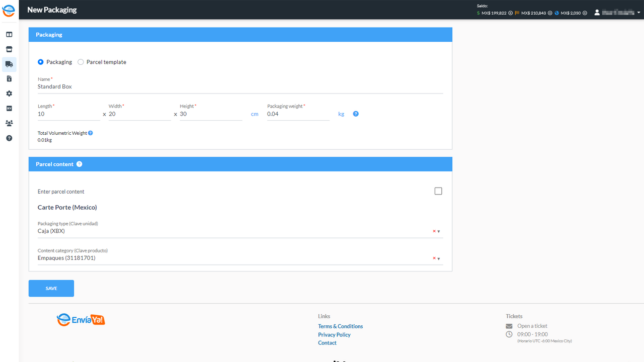Open the Terms & Conditions link
Image resolution: width=644 pixels, height=362 pixels.
(x=340, y=326)
